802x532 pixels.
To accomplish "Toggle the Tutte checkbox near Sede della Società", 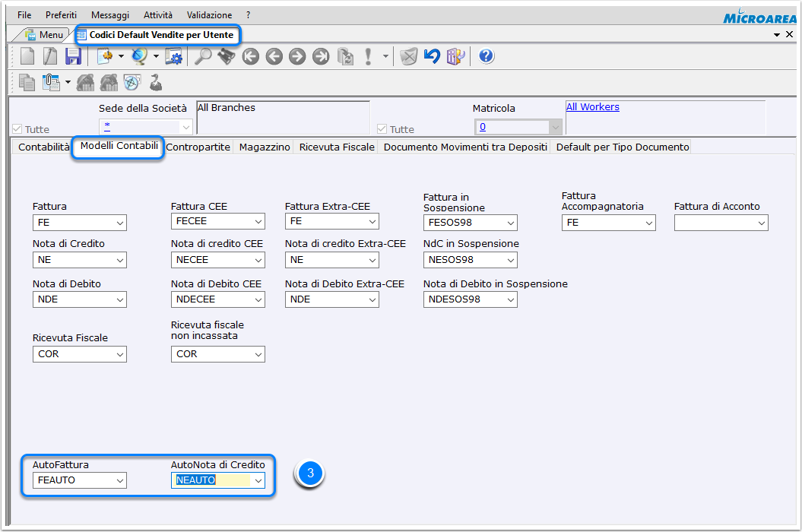I will point(17,129).
